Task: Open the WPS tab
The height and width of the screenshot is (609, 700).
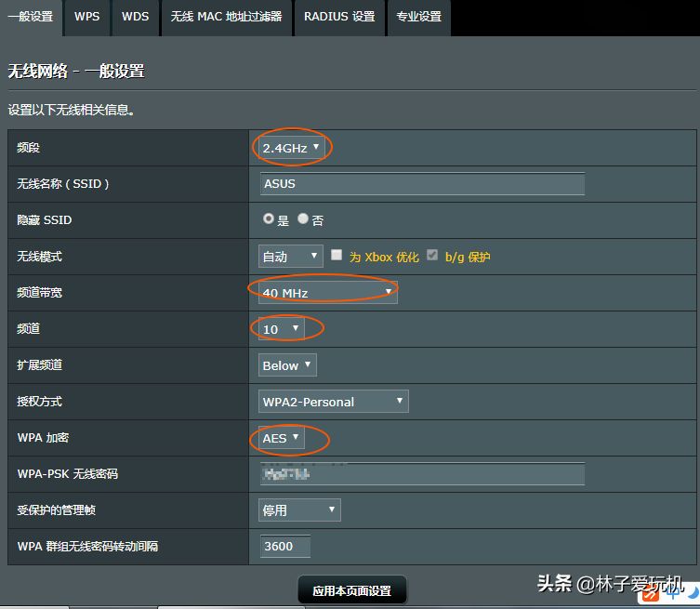Action: (87, 17)
